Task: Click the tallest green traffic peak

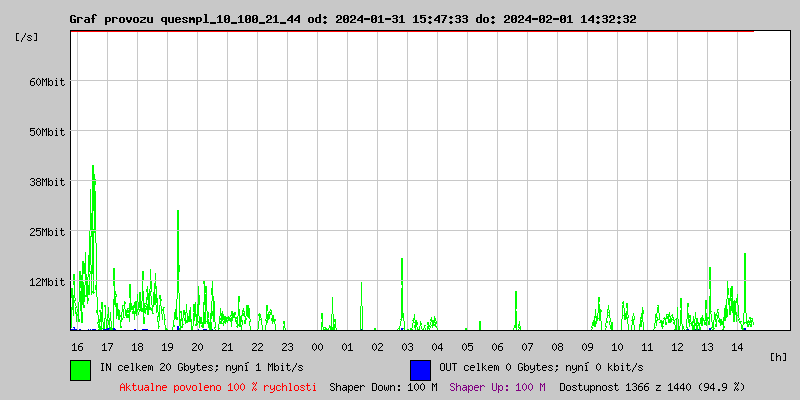Action: point(93,170)
